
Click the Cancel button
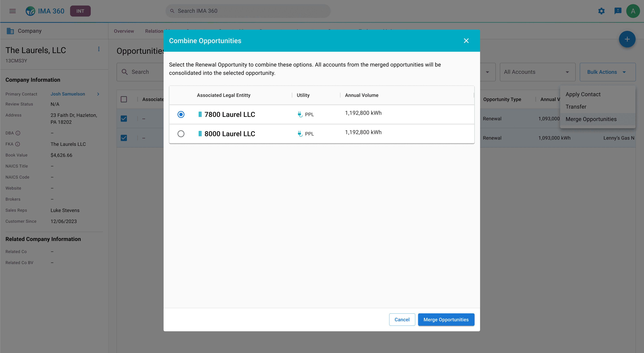(x=402, y=320)
